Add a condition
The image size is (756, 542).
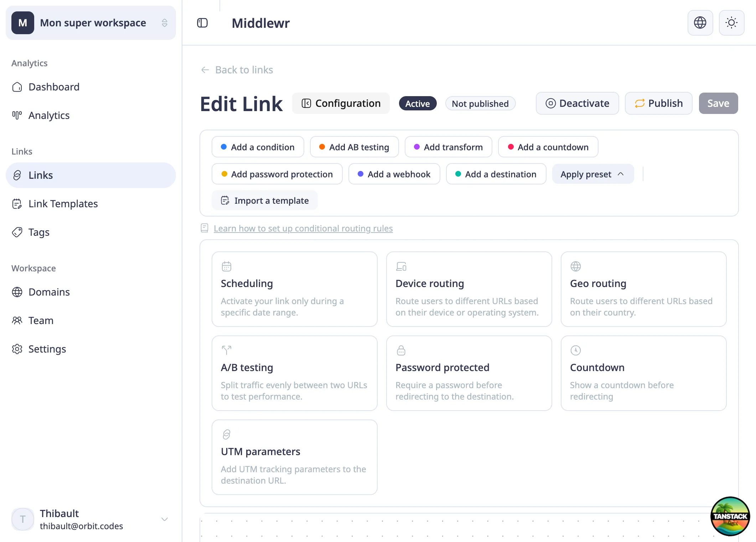tap(258, 147)
